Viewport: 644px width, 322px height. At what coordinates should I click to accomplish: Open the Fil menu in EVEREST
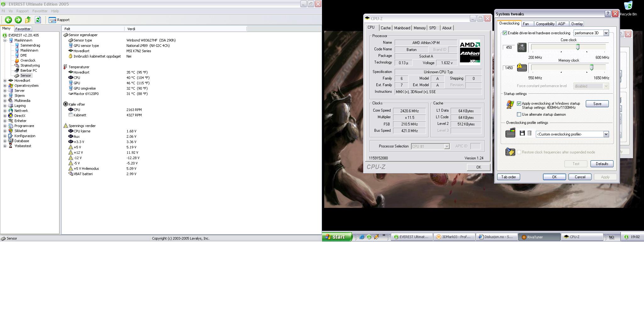tap(3, 11)
